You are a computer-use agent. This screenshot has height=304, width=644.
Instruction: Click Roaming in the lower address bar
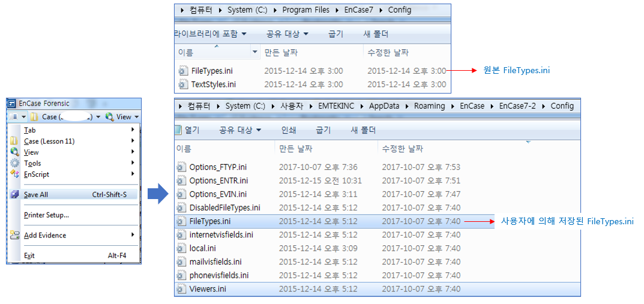click(429, 106)
